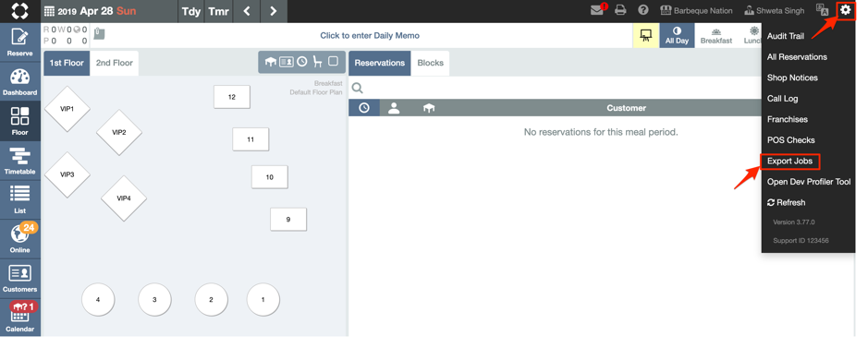Image resolution: width=868 pixels, height=348 pixels.
Task: Switch to the 2nd Floor tab
Action: click(x=114, y=63)
